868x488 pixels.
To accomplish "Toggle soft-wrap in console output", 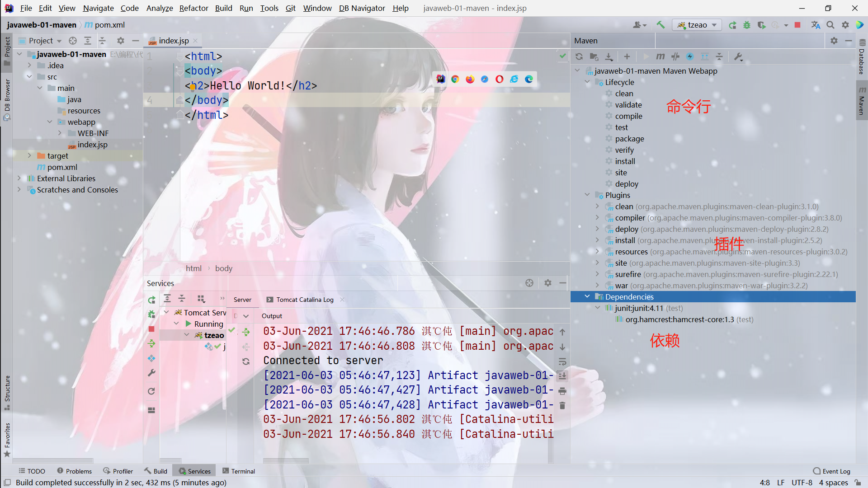I will (x=562, y=361).
